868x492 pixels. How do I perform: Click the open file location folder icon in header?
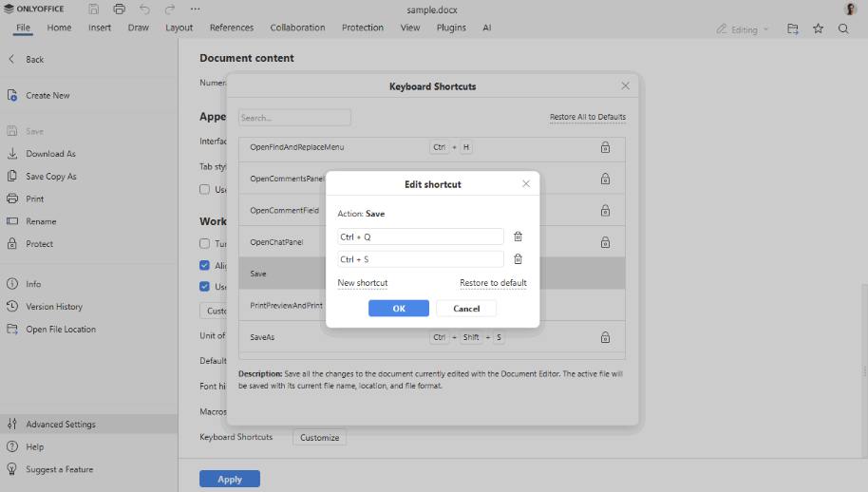pyautogui.click(x=793, y=28)
